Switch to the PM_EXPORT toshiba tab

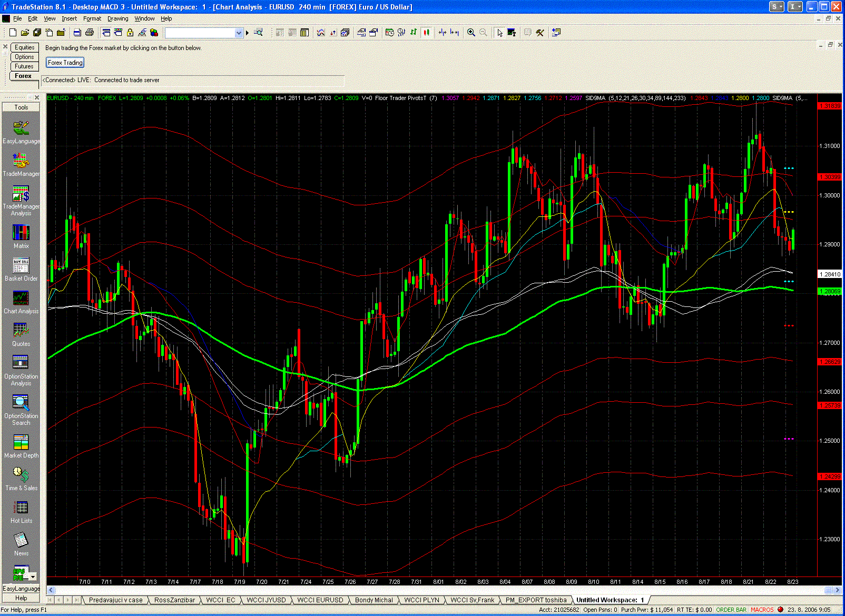point(536,600)
